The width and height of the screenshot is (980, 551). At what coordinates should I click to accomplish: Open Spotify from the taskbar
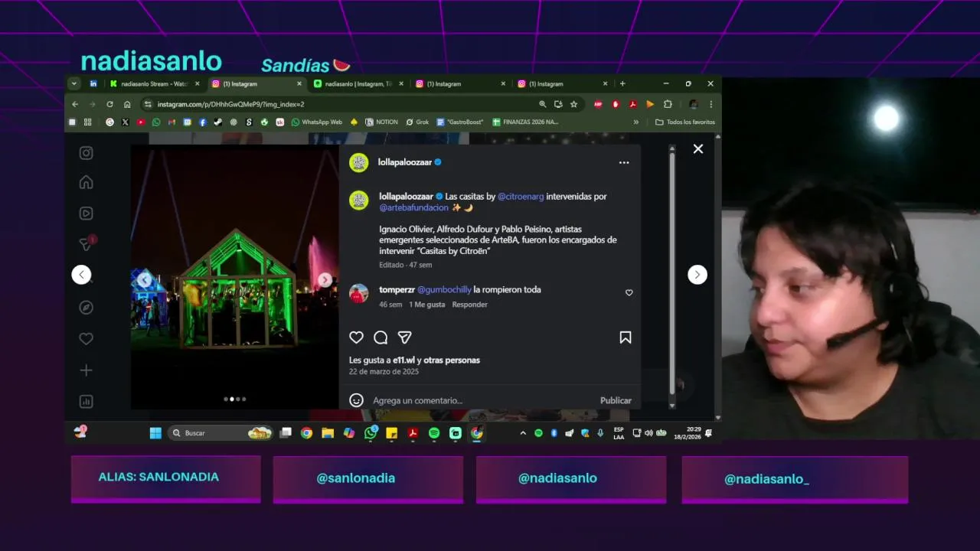click(434, 433)
